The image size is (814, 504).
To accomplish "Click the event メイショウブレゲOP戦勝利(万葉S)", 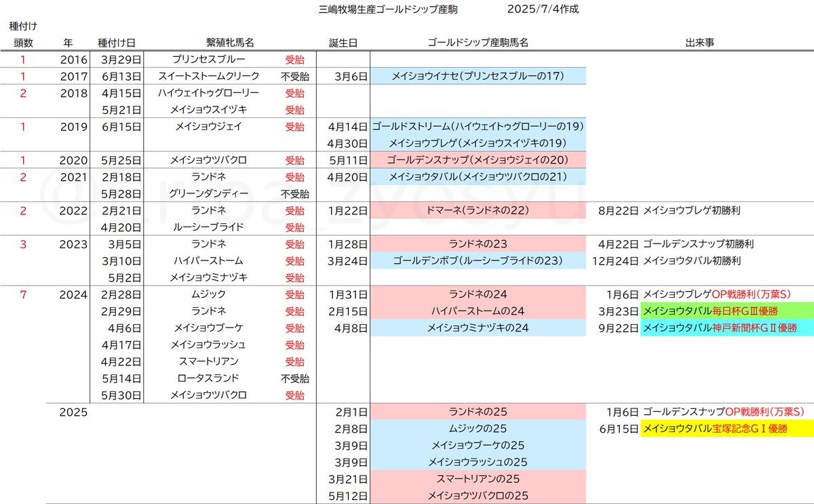I will 717,294.
